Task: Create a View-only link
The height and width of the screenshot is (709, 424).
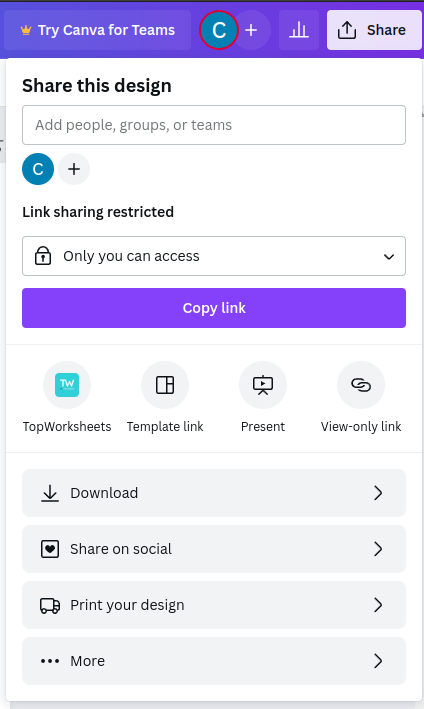Action: [x=361, y=385]
